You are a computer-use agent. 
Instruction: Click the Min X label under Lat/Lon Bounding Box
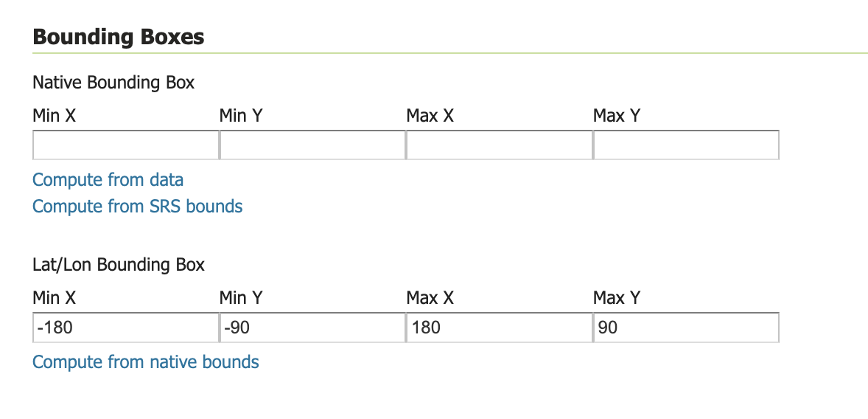coord(55,298)
